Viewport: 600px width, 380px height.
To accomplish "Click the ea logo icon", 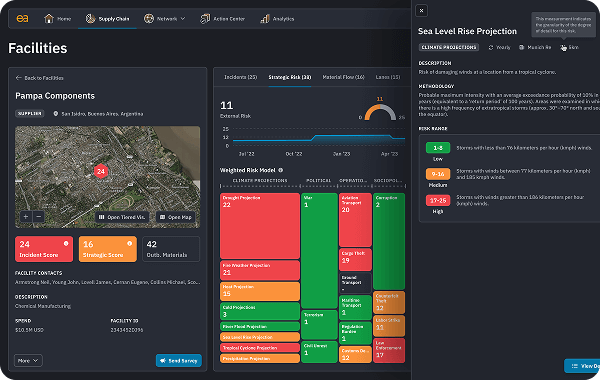I will [x=22, y=18].
